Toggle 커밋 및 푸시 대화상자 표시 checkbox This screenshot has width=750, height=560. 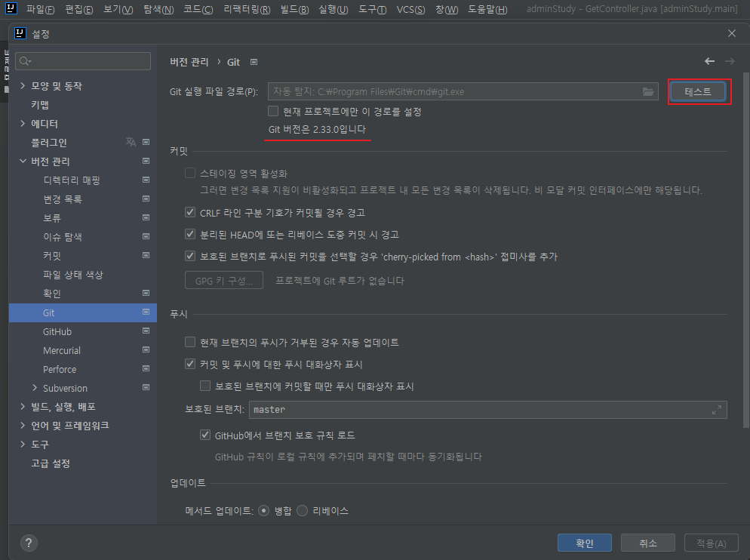pos(190,364)
